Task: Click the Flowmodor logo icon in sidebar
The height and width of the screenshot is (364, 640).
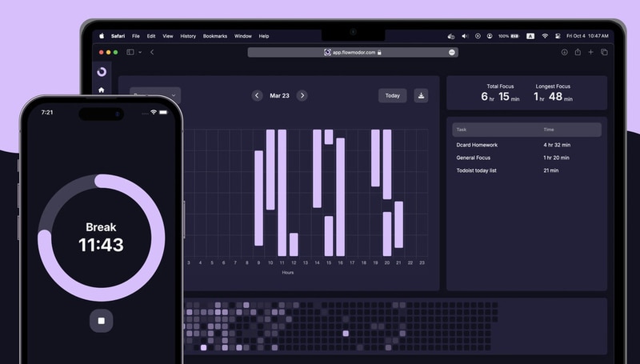Action: click(102, 72)
